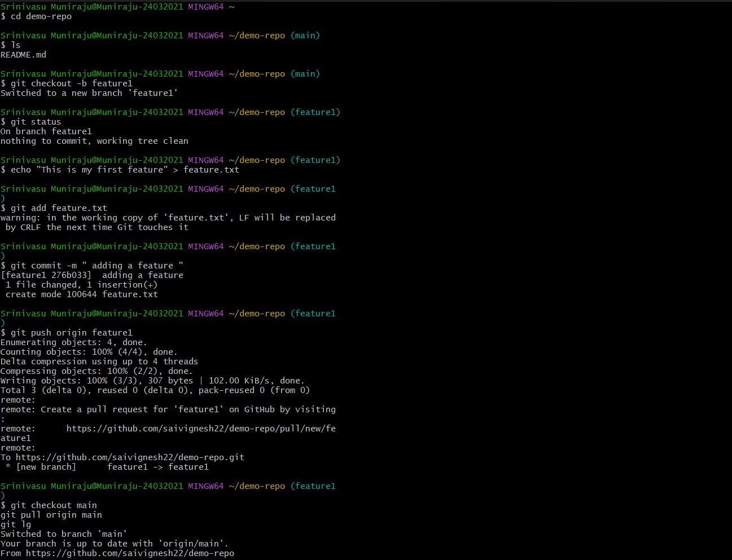Click the 'LF will be replaced' warning line

[x=168, y=218]
